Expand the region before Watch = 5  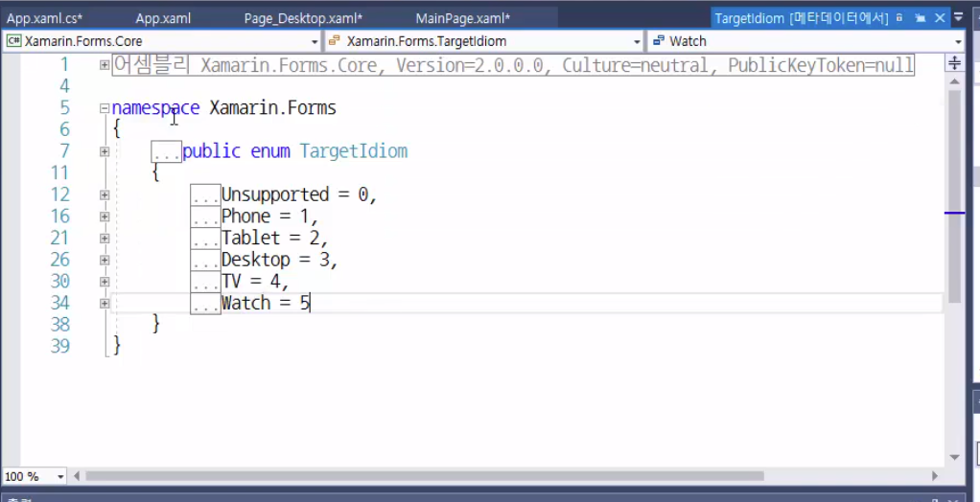point(105,304)
